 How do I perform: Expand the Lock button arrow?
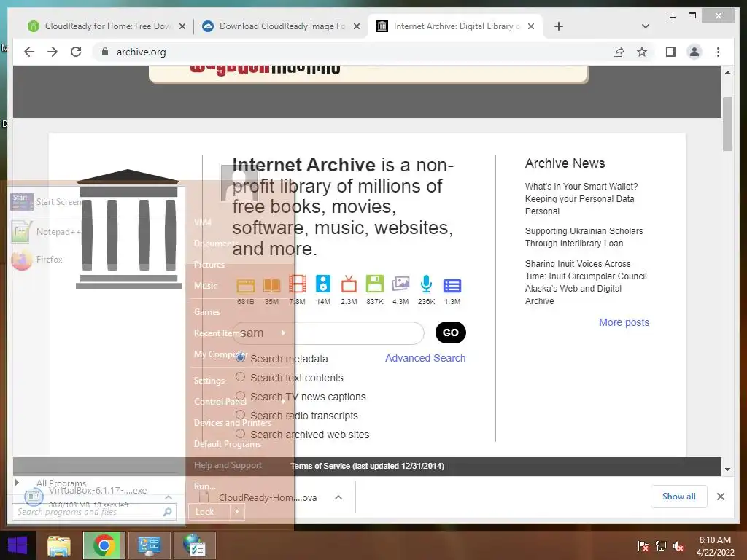point(237,512)
